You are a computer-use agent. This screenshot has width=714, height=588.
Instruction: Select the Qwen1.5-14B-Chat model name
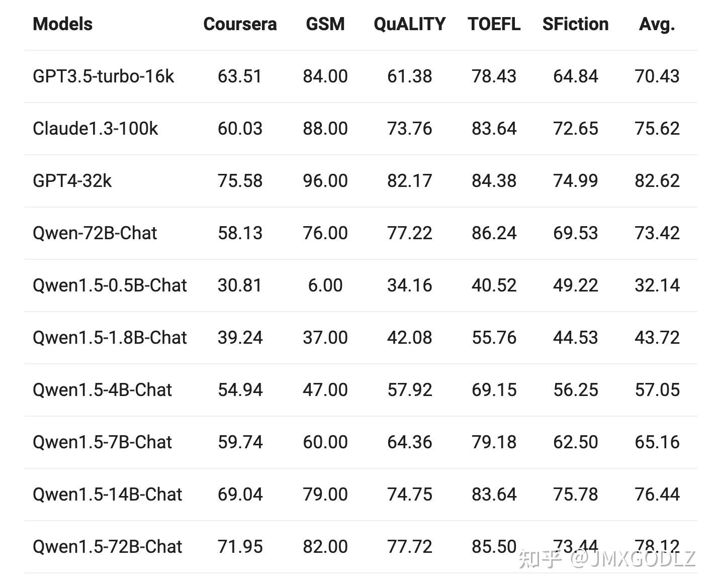[x=107, y=495]
